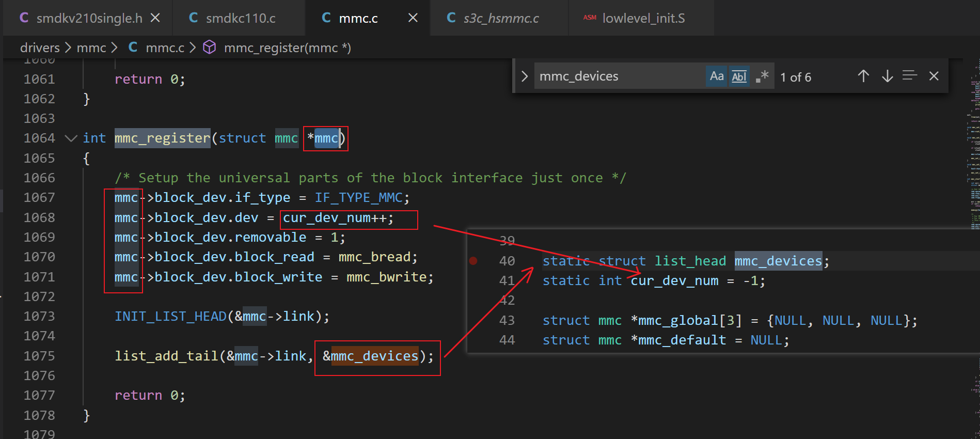Click block_dev.removable on line 1069

click(230, 238)
